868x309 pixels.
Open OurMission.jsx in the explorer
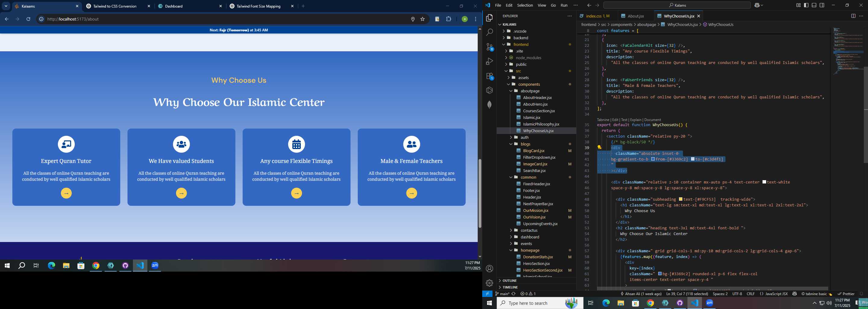[x=536, y=211]
